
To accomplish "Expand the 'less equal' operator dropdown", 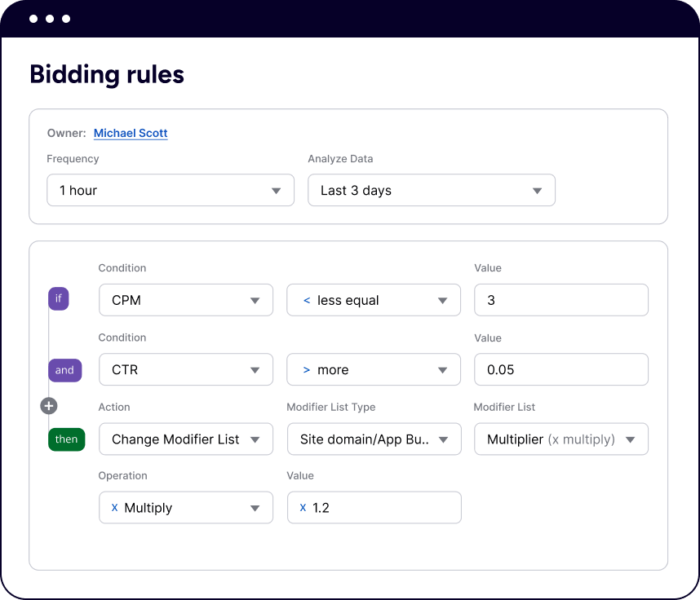I will (373, 300).
